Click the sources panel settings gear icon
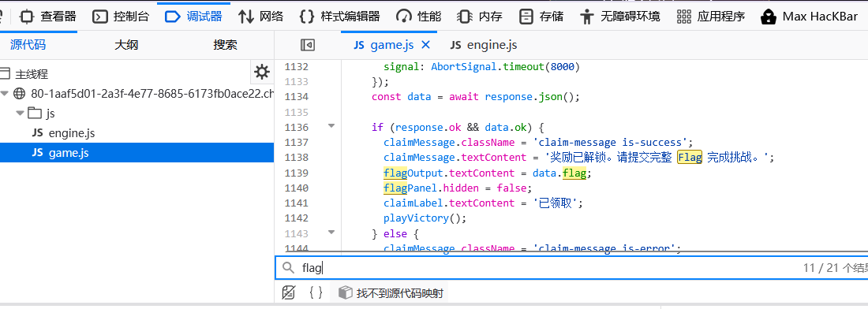 [262, 72]
